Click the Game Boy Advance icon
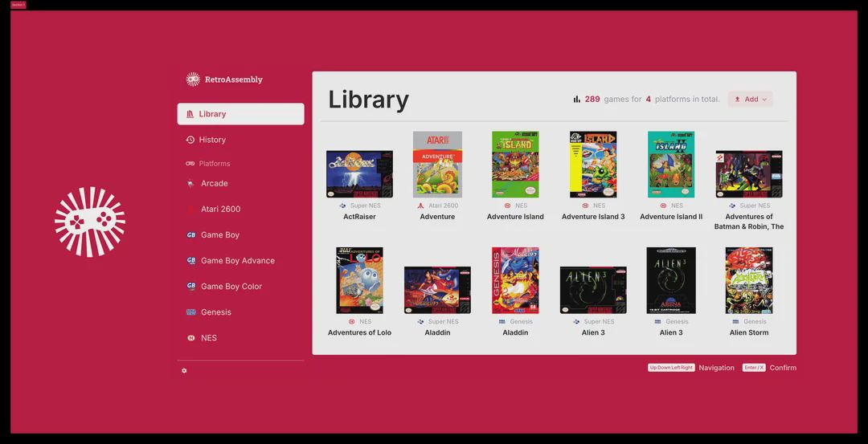This screenshot has width=868, height=444. [191, 260]
